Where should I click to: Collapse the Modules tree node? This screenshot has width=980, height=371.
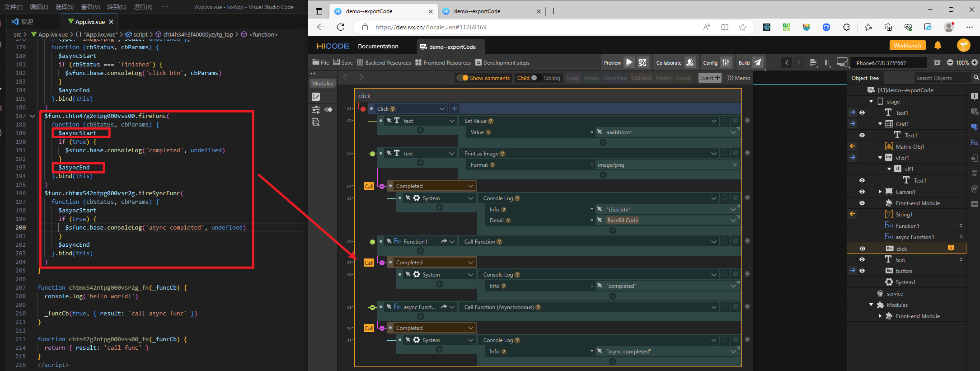click(871, 305)
